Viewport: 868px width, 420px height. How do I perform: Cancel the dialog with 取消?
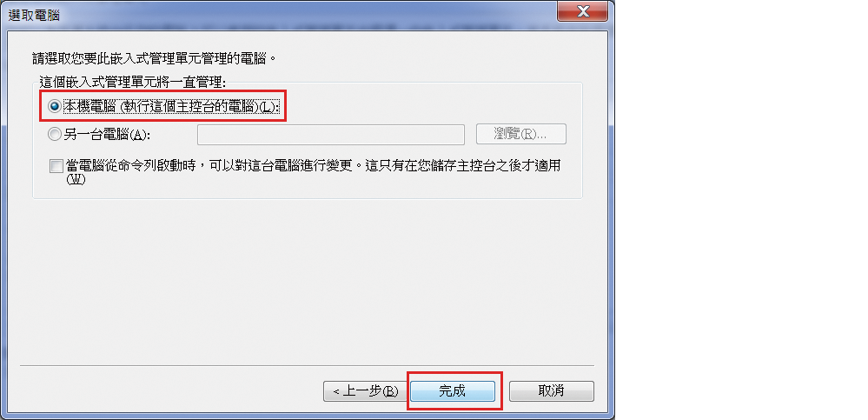tap(552, 391)
